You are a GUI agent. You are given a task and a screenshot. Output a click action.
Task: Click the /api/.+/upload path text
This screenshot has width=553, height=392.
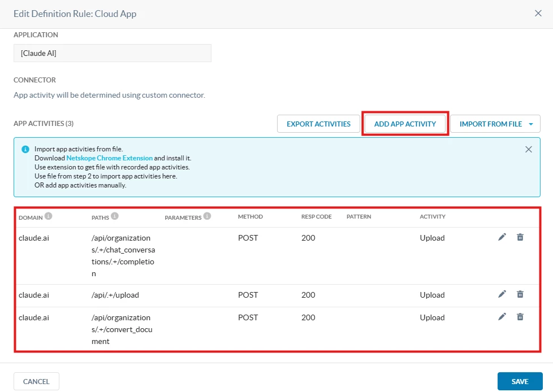(x=115, y=295)
